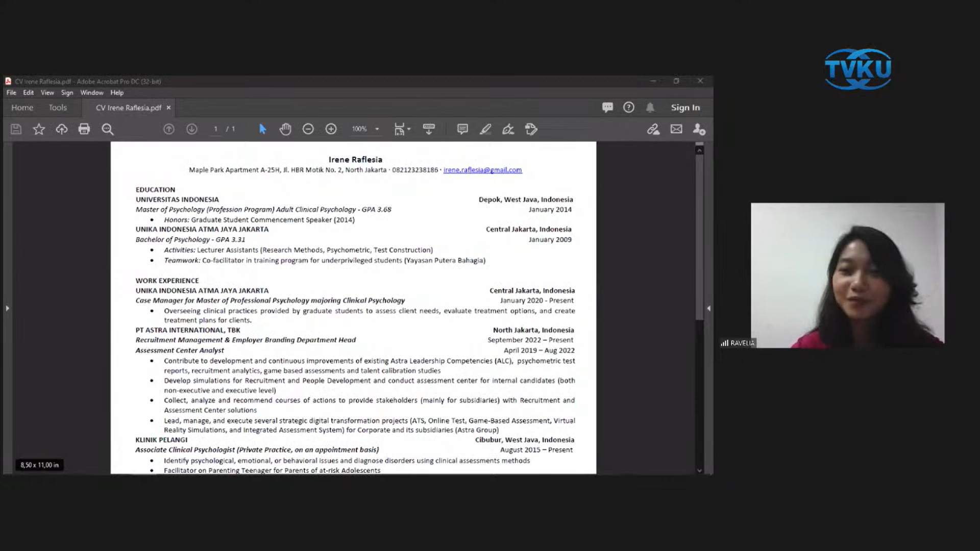Open the View menu
Viewport: 980px width, 551px height.
[47, 93]
